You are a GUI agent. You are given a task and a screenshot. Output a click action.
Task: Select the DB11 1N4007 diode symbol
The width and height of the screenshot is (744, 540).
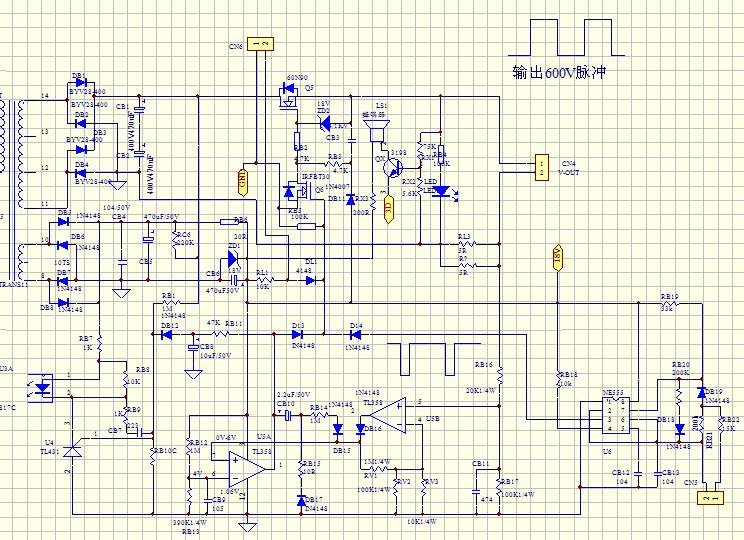pyautogui.click(x=351, y=199)
